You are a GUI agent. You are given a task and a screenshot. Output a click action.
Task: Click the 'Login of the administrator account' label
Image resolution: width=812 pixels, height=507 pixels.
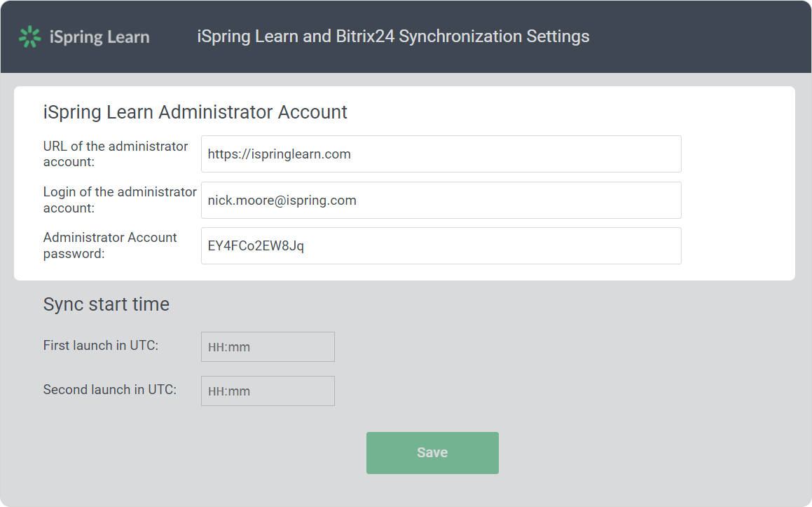pyautogui.click(x=120, y=199)
